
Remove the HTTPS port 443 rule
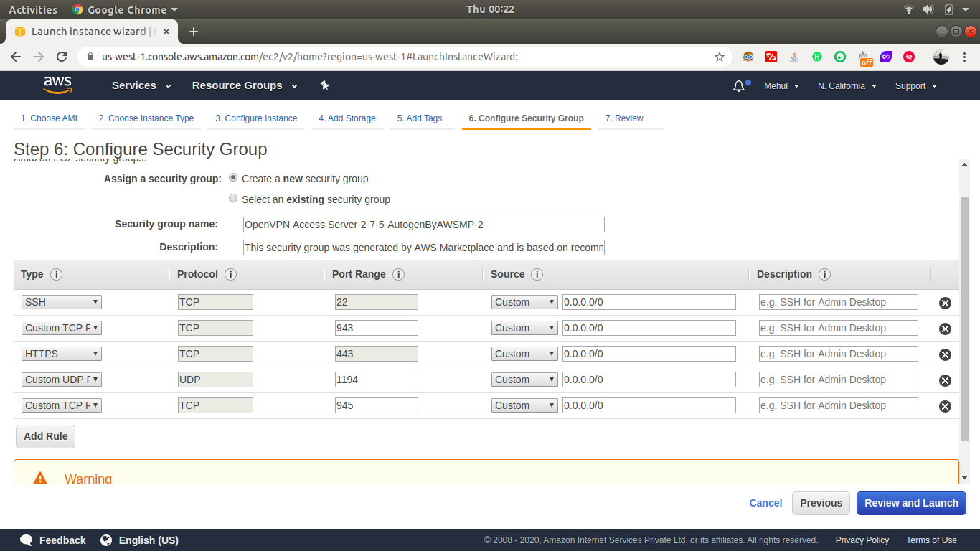(945, 354)
